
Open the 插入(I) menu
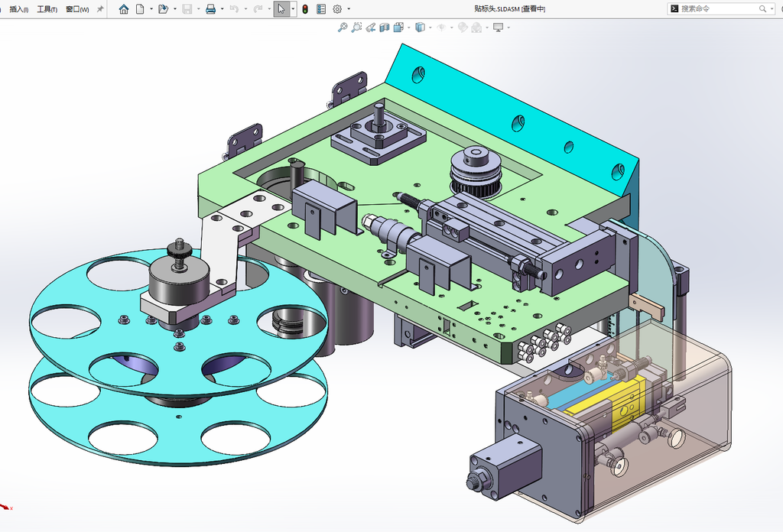18,9
